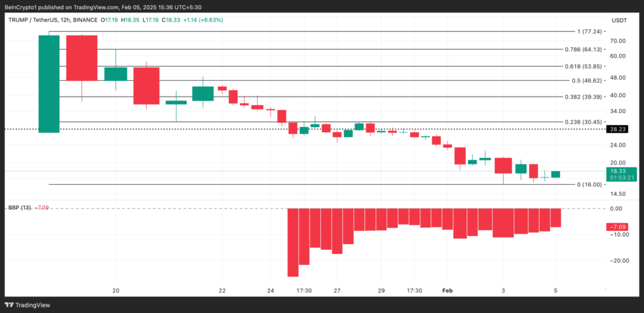Select the 0.5 (46.62) Fibonacci level label
644x313 pixels.
coord(587,81)
